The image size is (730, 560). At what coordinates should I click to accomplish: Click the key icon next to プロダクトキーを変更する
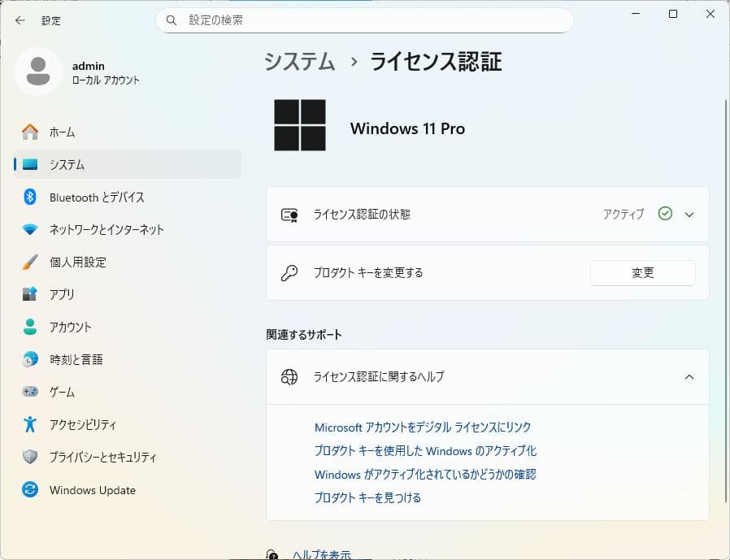point(289,273)
